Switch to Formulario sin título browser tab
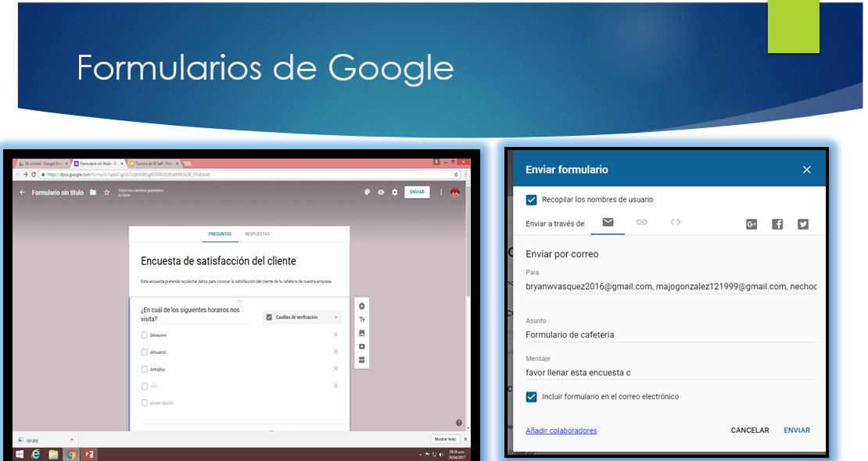 pyautogui.click(x=99, y=164)
